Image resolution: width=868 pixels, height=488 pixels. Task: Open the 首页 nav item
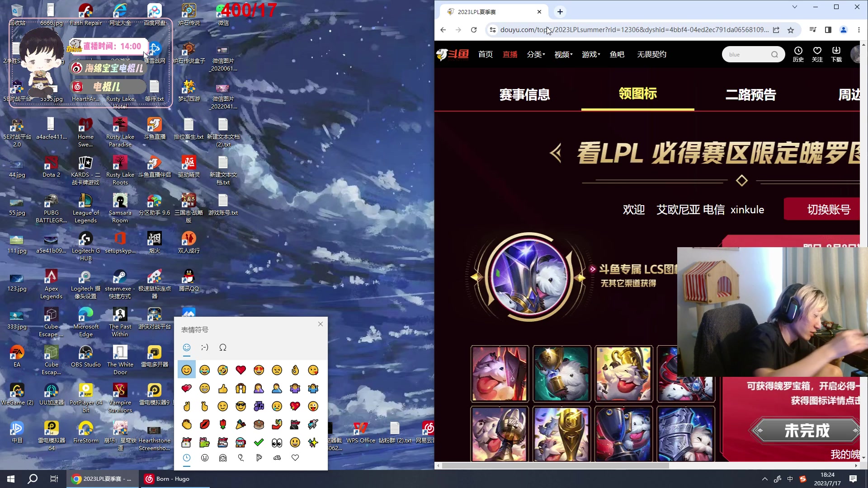486,54
